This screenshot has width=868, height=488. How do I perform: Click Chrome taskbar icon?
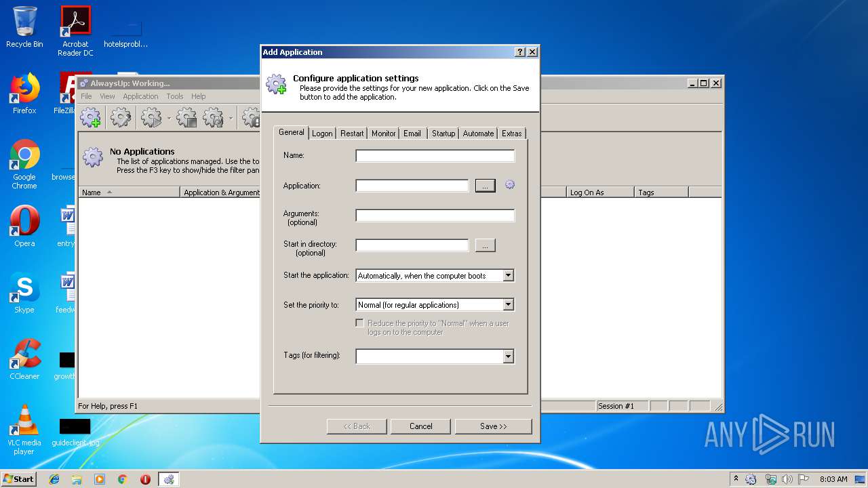(123, 479)
